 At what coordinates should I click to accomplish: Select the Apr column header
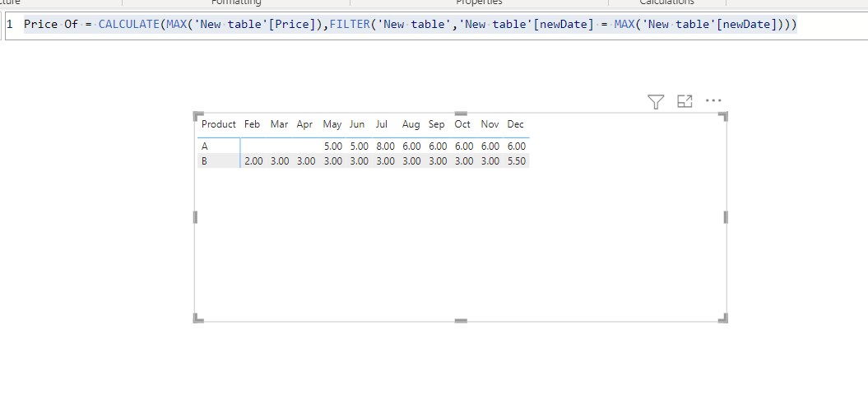pyautogui.click(x=304, y=124)
